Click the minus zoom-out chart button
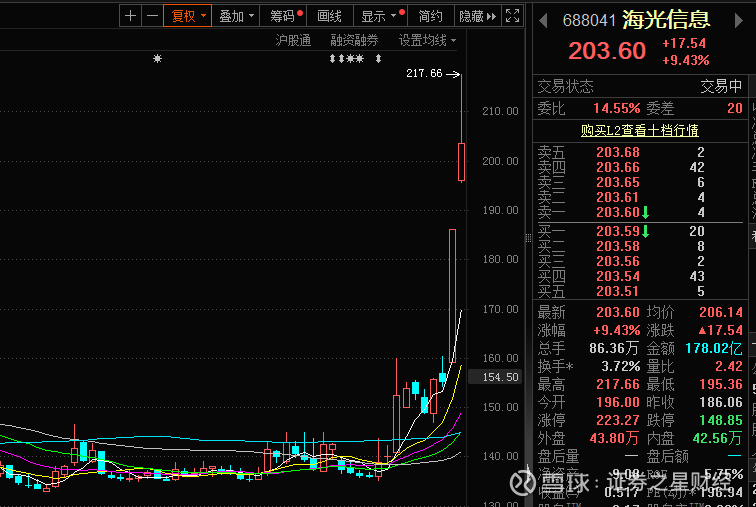756x507 pixels. click(152, 16)
